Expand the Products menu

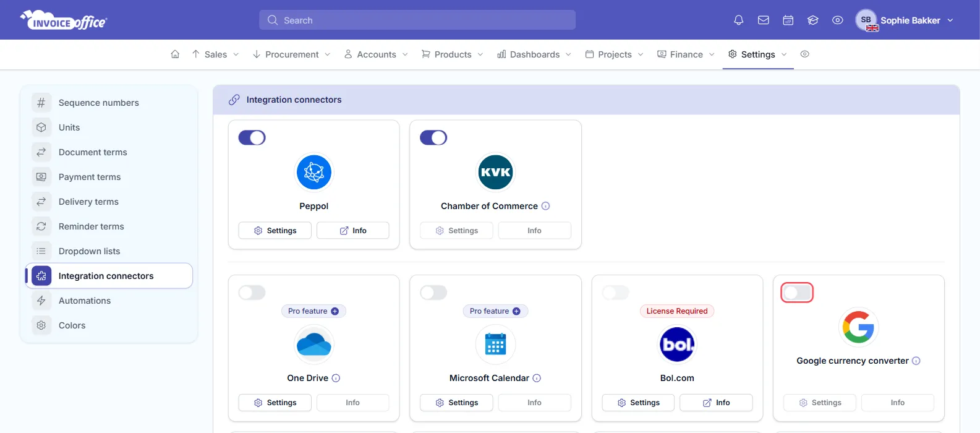[453, 54]
